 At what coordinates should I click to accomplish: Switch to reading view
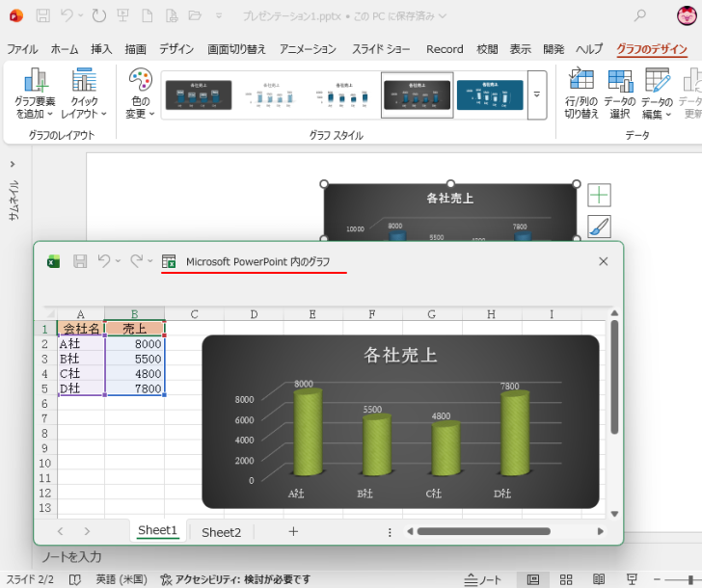599,580
